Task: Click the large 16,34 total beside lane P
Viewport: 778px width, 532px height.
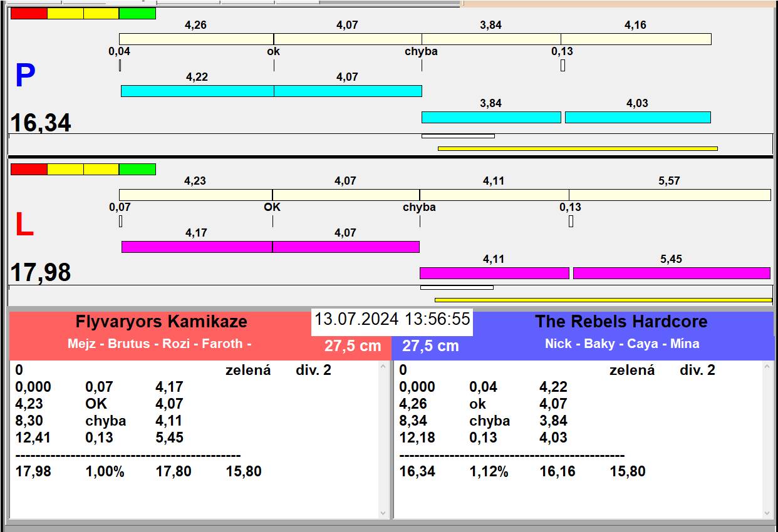Action: click(x=41, y=123)
